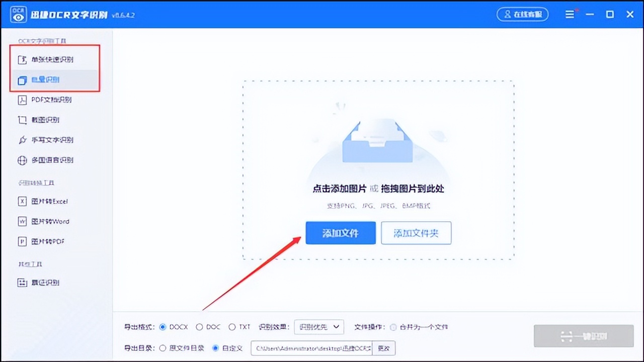This screenshot has width=644, height=362.
Task: Select DOCX as the export format
Action: [x=162, y=327]
